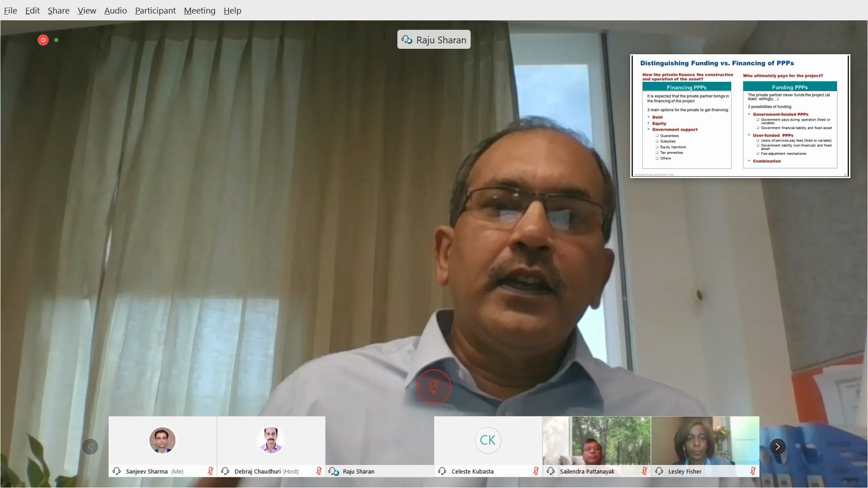Show previous participants with left arrow
Image resolution: width=868 pixels, height=488 pixels.
point(90,446)
